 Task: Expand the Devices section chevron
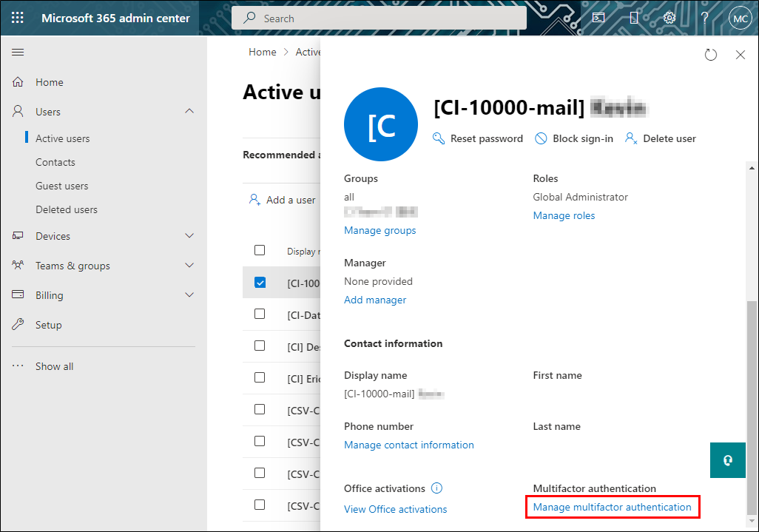click(189, 236)
